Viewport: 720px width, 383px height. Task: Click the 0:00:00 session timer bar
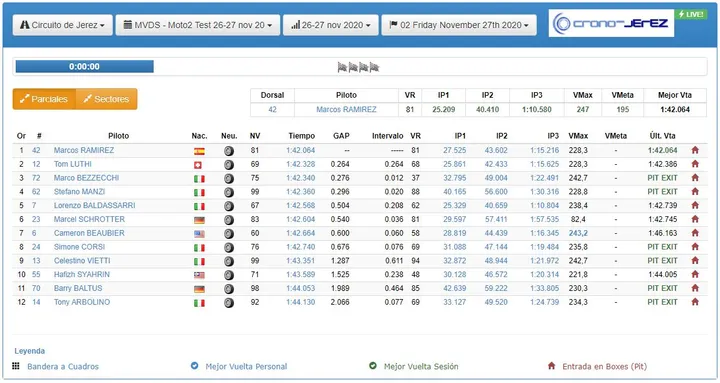[84, 67]
